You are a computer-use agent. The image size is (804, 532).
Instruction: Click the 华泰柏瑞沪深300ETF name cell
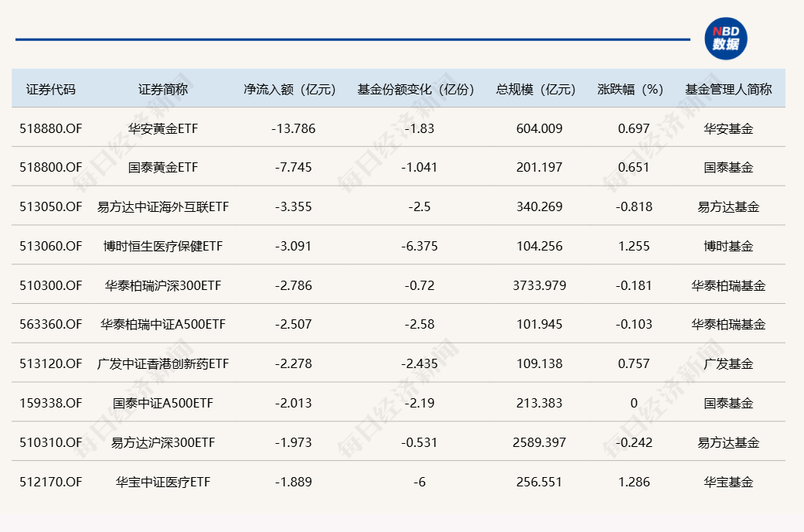[x=163, y=286]
